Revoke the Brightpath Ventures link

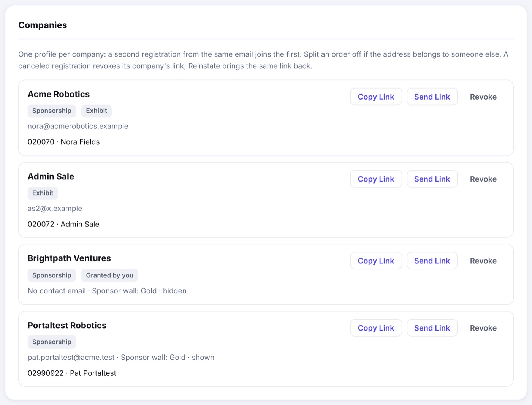483,261
